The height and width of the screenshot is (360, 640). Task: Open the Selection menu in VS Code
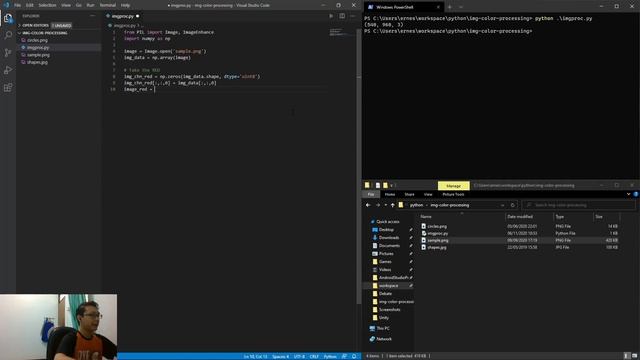point(47,5)
